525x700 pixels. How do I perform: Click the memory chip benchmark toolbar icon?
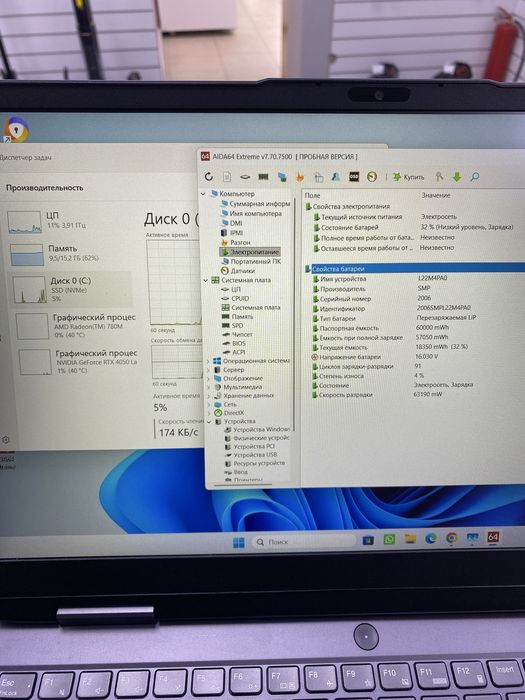263,177
